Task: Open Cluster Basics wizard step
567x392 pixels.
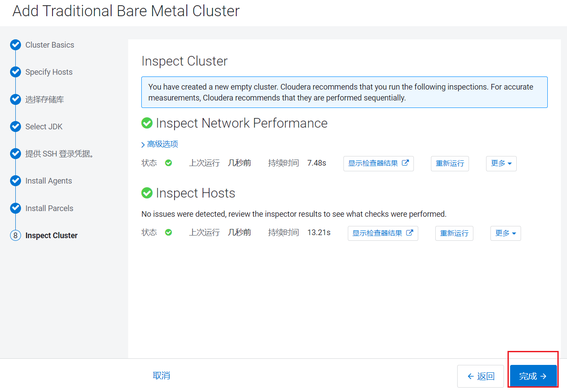Action: click(50, 45)
